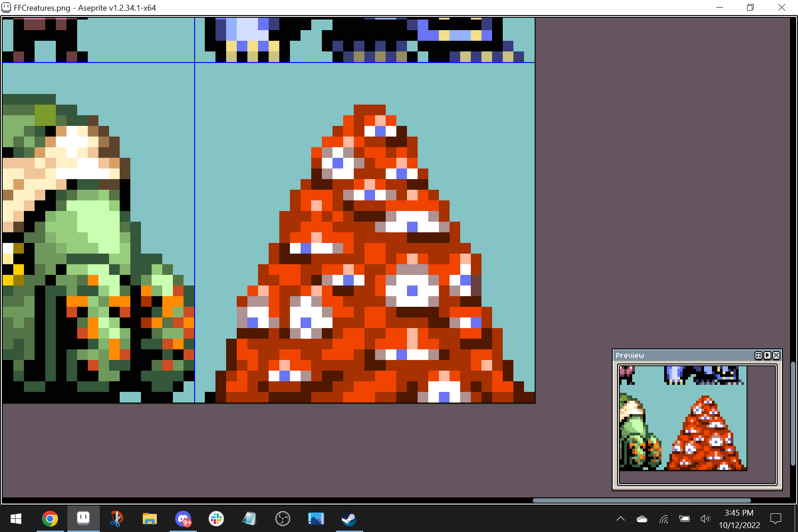Restore down the Aseprite window
This screenshot has height=532, width=798.
750,8
